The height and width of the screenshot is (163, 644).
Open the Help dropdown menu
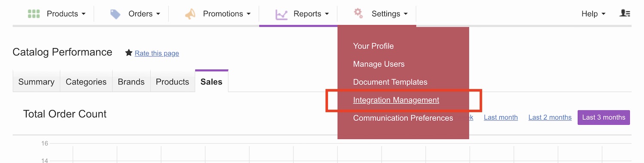[x=593, y=14]
